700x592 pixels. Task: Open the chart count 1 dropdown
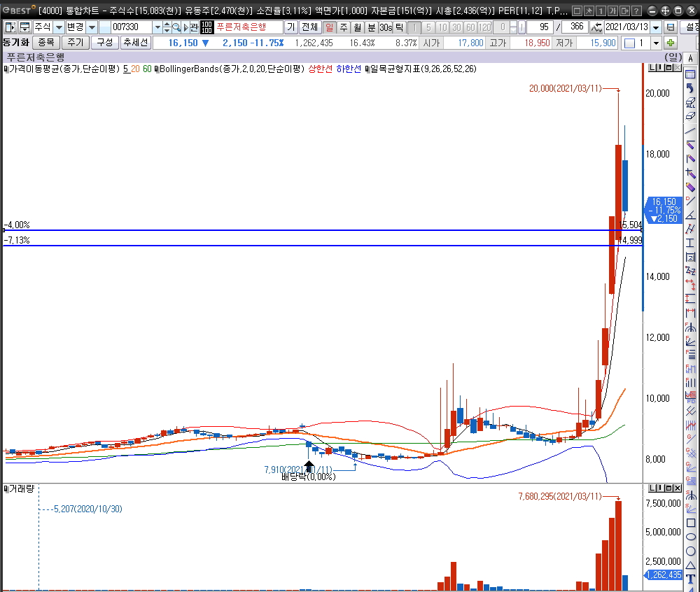pos(656,43)
